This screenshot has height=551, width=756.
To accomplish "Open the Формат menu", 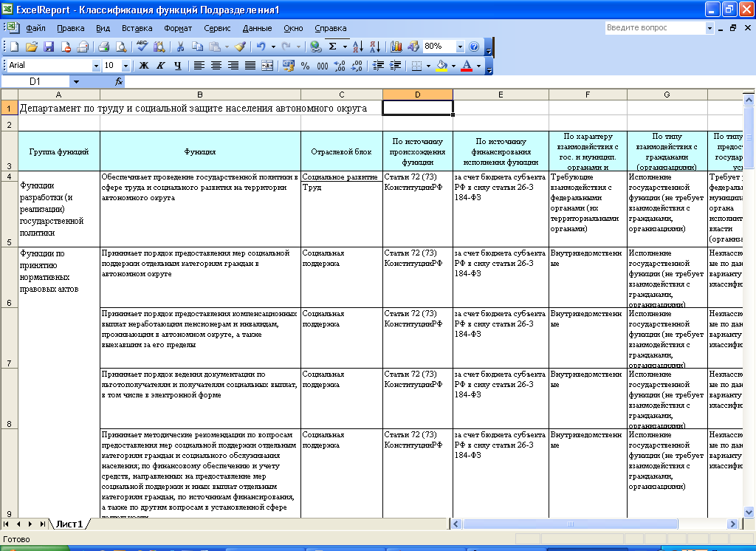I will click(x=178, y=28).
